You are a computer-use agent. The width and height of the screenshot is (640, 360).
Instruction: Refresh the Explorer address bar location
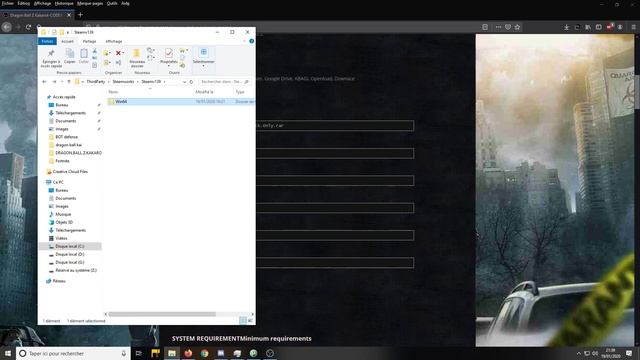[x=191, y=82]
